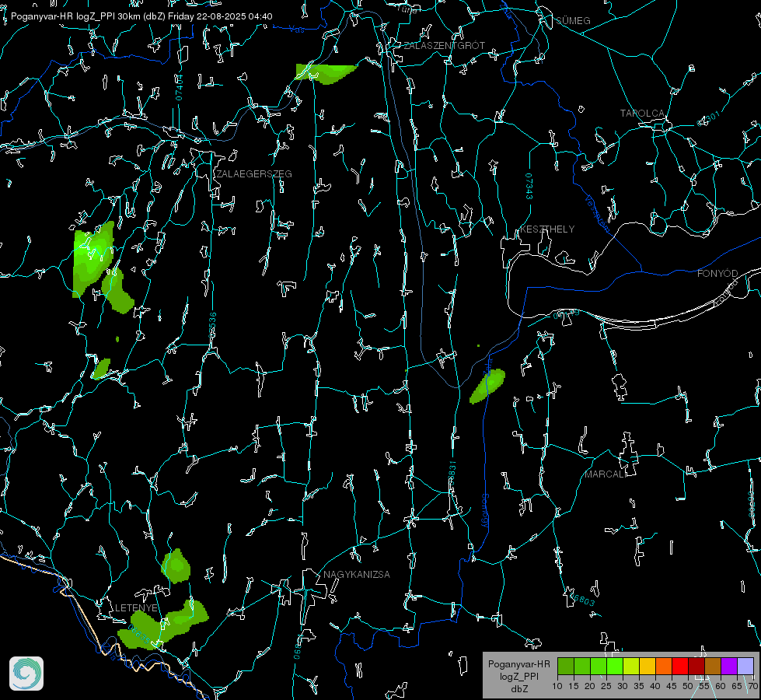
Task: Click the radar title text Poganyvar-HR logZ_PPI 30km
Action: point(74,16)
